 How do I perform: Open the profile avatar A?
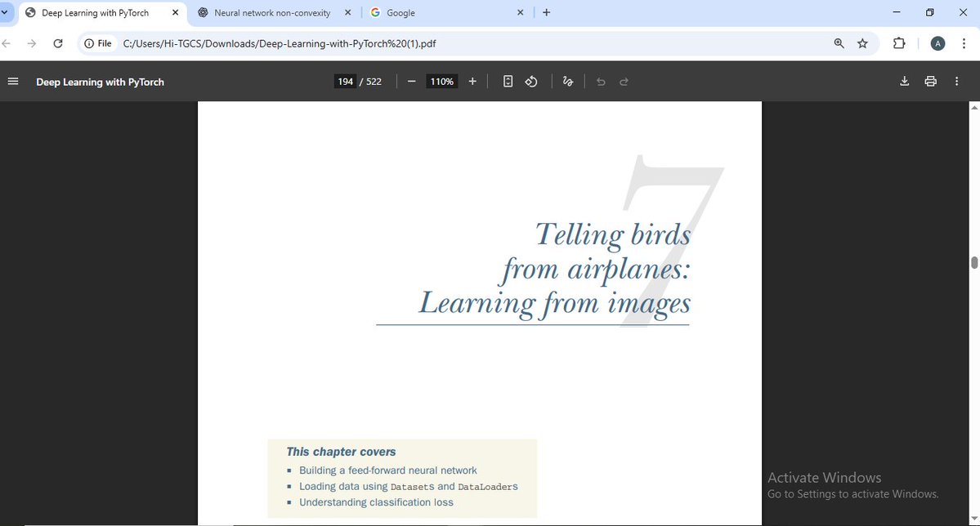(x=937, y=43)
